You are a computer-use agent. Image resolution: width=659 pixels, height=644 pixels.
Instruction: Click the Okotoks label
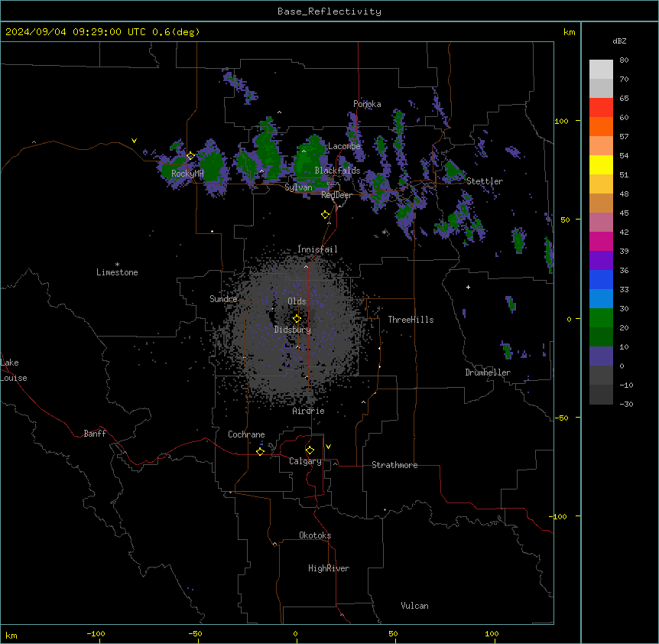click(x=315, y=535)
